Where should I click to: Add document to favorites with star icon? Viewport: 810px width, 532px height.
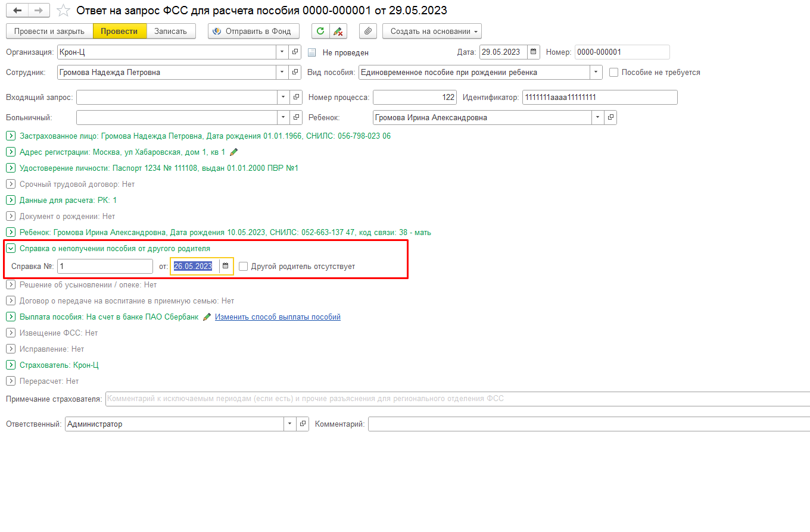pyautogui.click(x=63, y=11)
